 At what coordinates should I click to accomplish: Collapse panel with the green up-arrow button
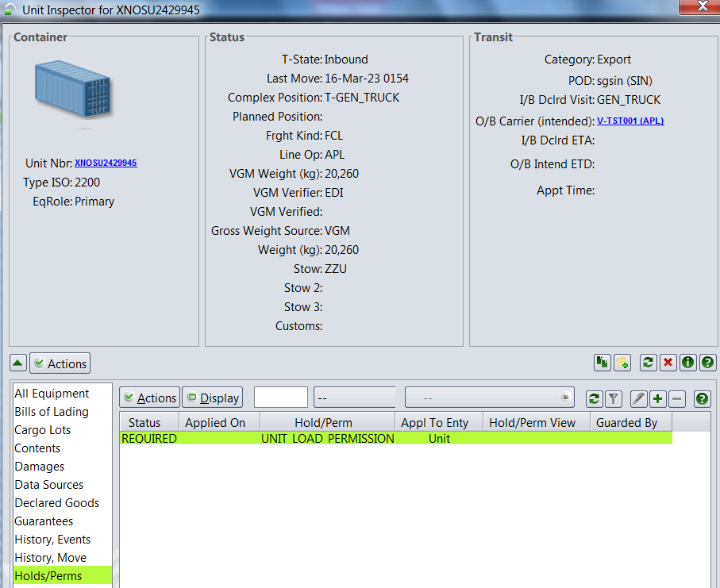click(x=18, y=363)
